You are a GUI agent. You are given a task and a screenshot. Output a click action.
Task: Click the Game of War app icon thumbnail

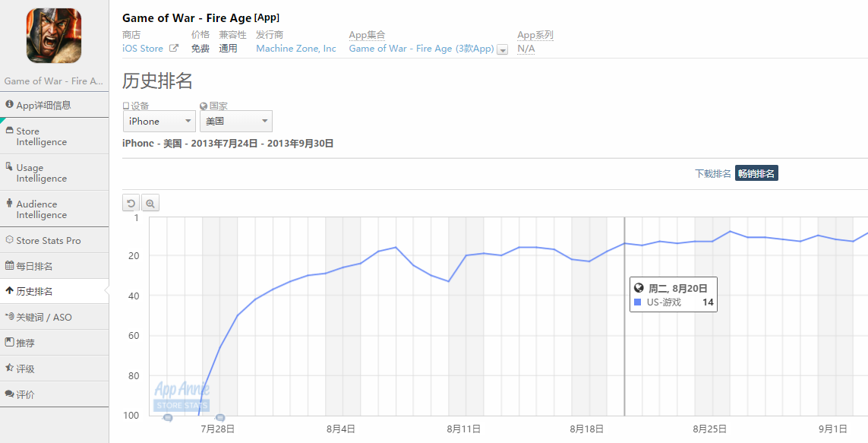[54, 36]
